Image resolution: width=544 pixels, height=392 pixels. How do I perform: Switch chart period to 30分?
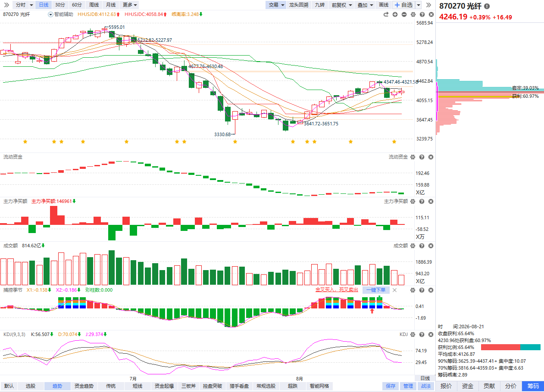(60, 5)
